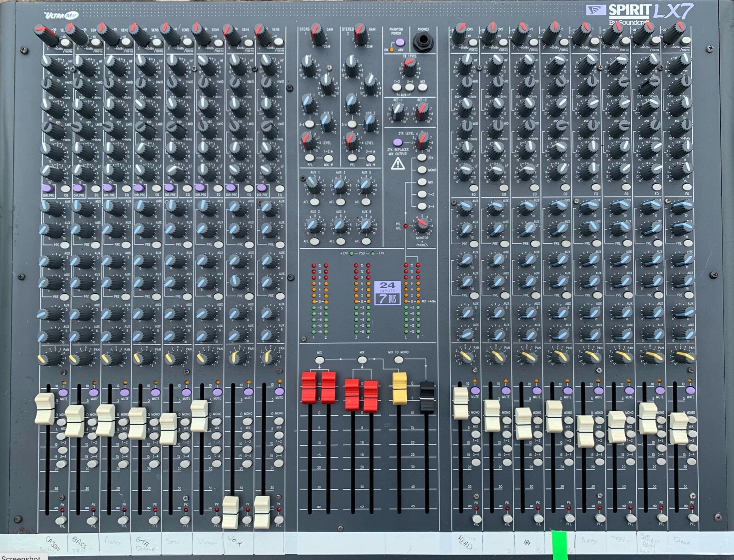Screen dimensions: 734x560
Task: Grab the CAJON channel fader
Action: click(x=45, y=409)
